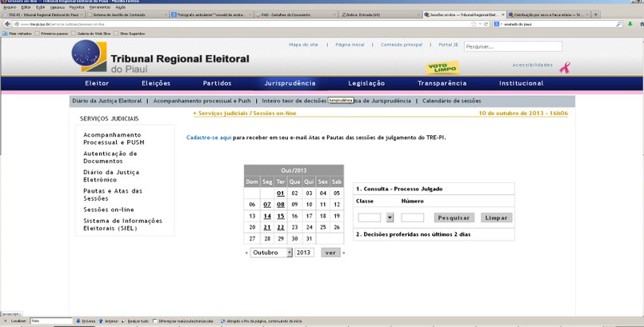Viewport: 644px width, 327px height.
Task: Open the Jurisprudência navigation menu
Action: [x=290, y=83]
